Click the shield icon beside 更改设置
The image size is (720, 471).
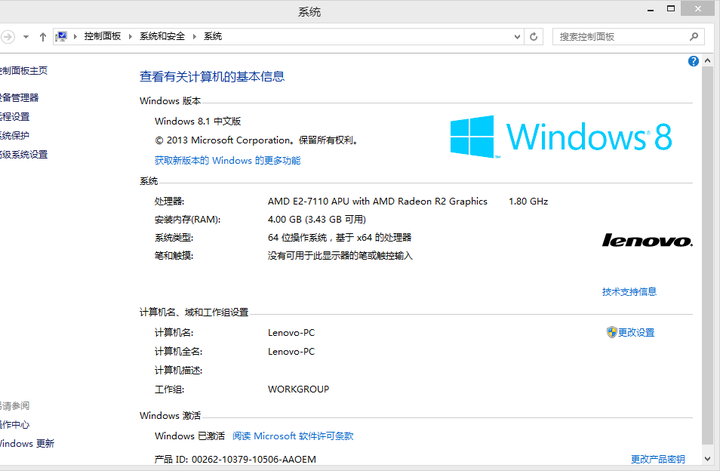point(612,332)
